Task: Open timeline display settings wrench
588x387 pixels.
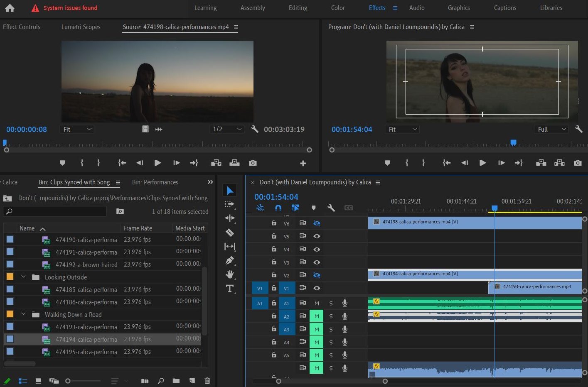Action: click(x=331, y=208)
